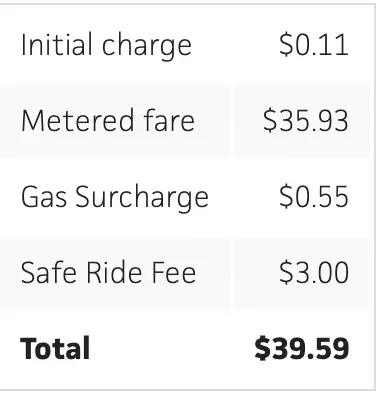Viewport: 380px width, 398px height.
Task: Click the Initial charge label
Action: coord(106,45)
